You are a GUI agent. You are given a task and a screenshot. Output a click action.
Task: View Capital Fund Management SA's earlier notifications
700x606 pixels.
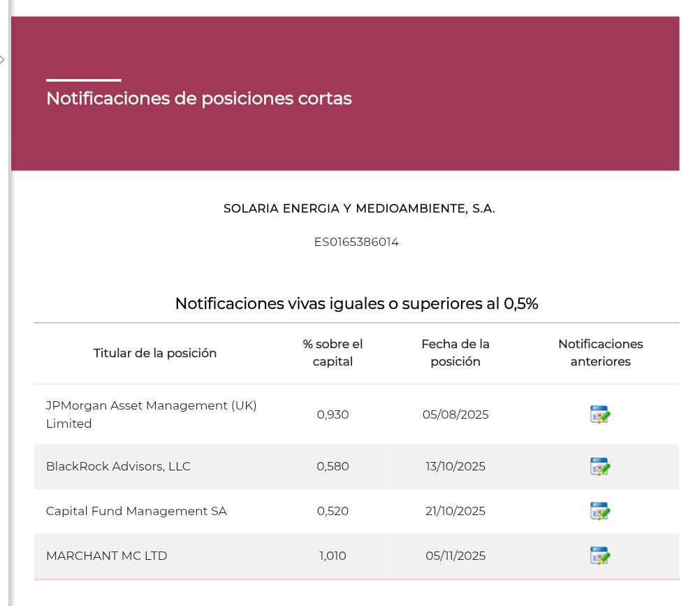point(600,511)
